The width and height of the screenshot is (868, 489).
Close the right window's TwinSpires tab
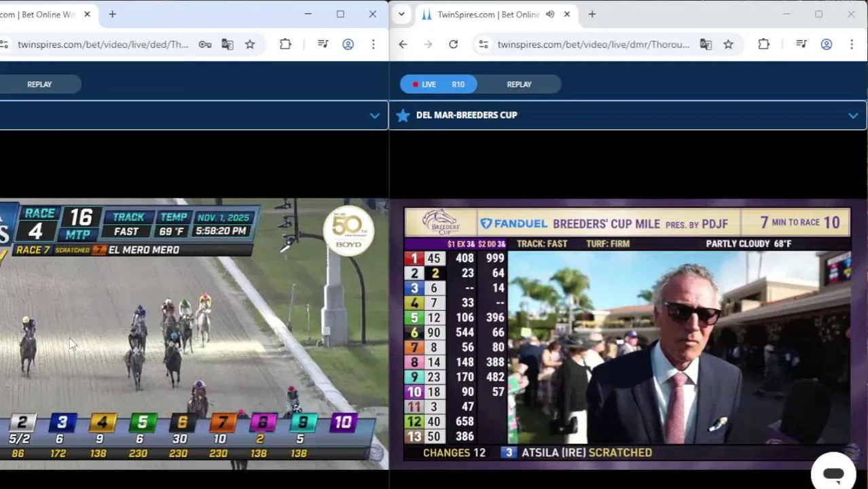567,14
